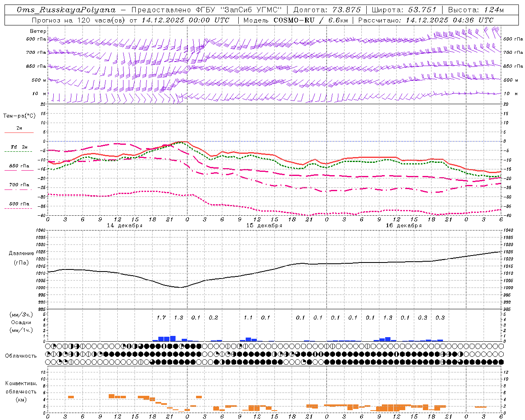The height and width of the screenshot is (420, 525).
Task: Click the Облачность cloudiness label
Action: point(21,356)
